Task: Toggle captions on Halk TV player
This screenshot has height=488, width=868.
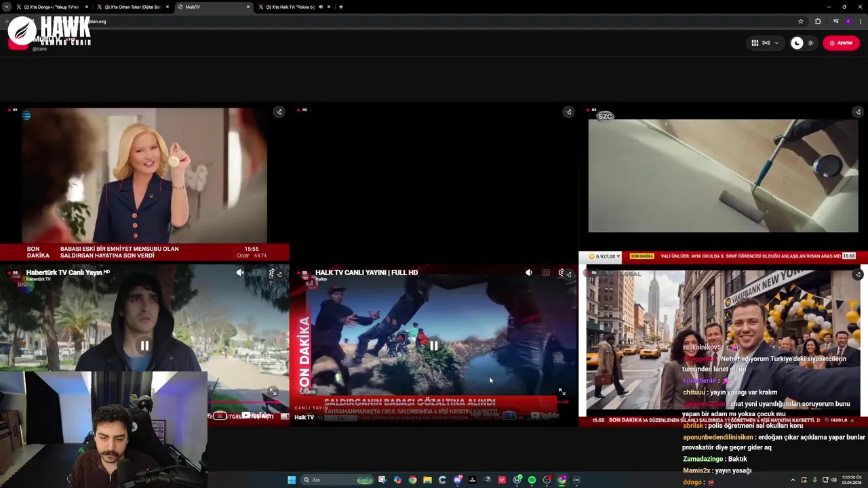Action: pyautogui.click(x=545, y=272)
